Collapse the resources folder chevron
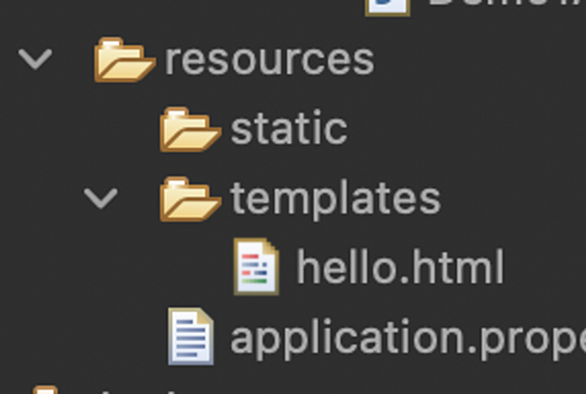The width and height of the screenshot is (586, 394). tap(35, 59)
